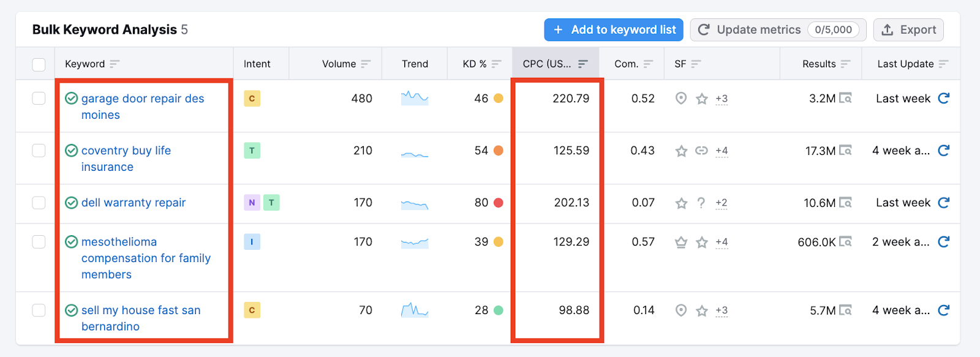Open the dell warranty repair keyword link
Image resolution: width=980 pixels, height=357 pixels.
[x=133, y=203]
